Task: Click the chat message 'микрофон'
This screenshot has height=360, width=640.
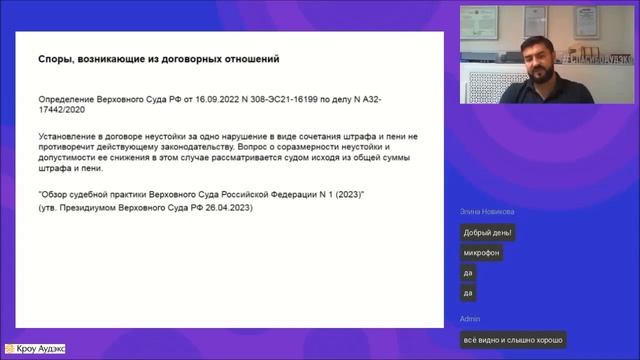Action: (x=481, y=253)
